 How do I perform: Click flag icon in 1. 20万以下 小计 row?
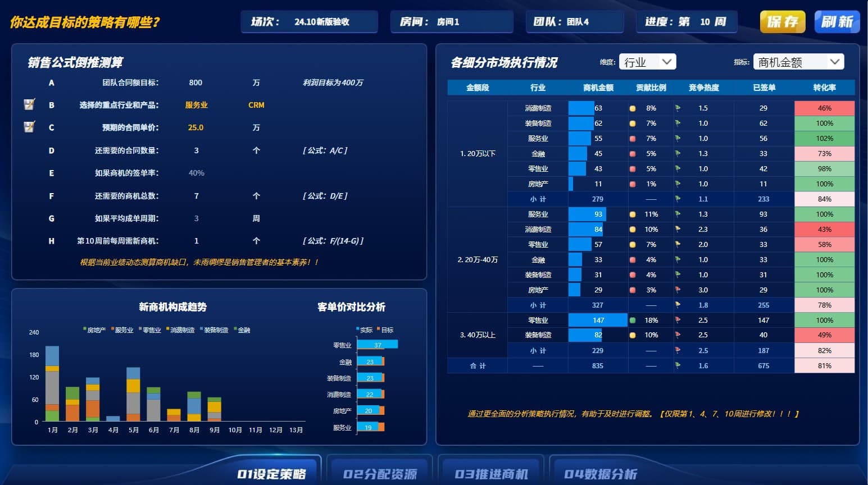[678, 199]
